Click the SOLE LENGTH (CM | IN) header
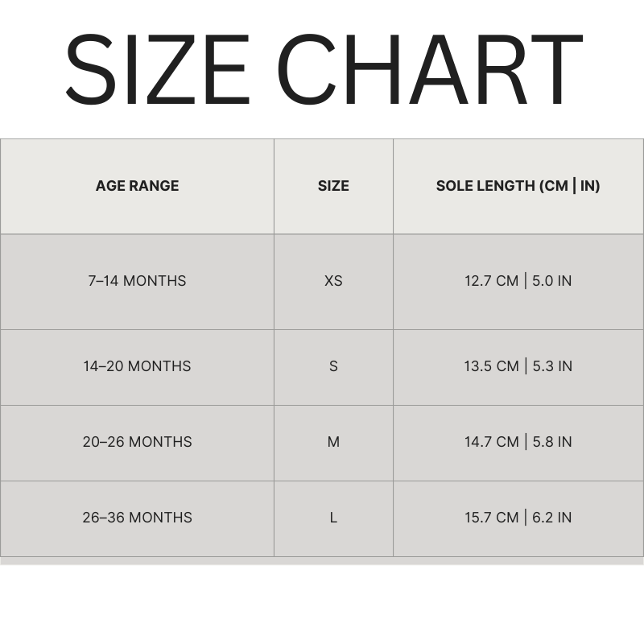The width and height of the screenshot is (644, 644). point(518,186)
